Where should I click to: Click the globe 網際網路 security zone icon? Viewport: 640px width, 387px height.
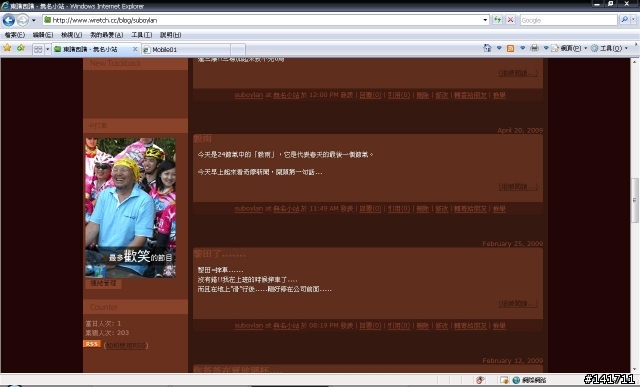[x=516, y=380]
